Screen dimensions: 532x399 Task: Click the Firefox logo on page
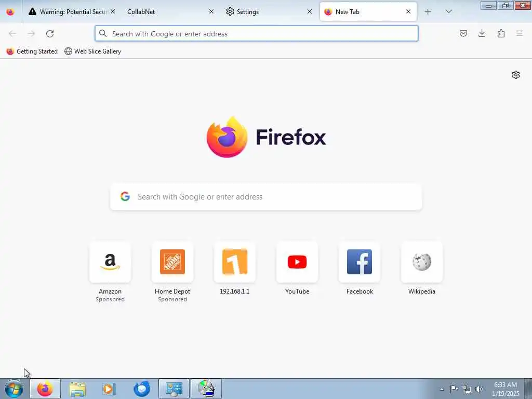click(266, 137)
